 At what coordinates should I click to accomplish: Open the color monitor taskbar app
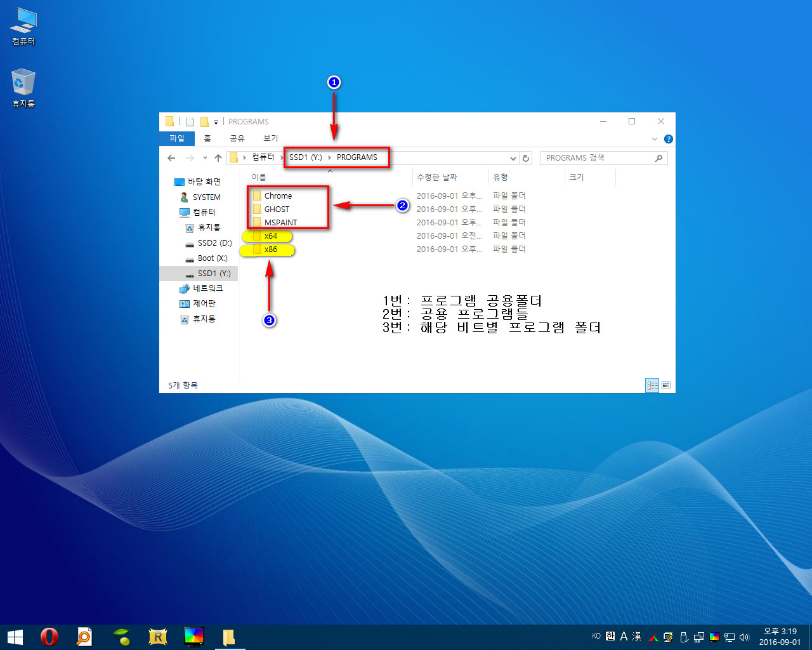click(x=193, y=637)
